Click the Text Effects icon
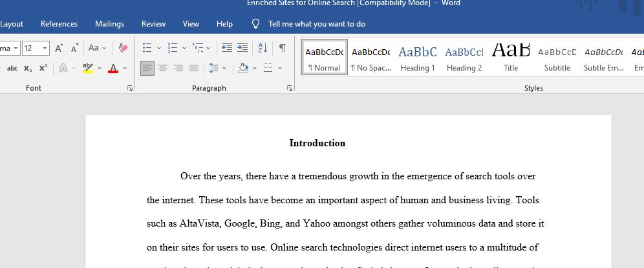This screenshot has width=644, height=268. [63, 68]
